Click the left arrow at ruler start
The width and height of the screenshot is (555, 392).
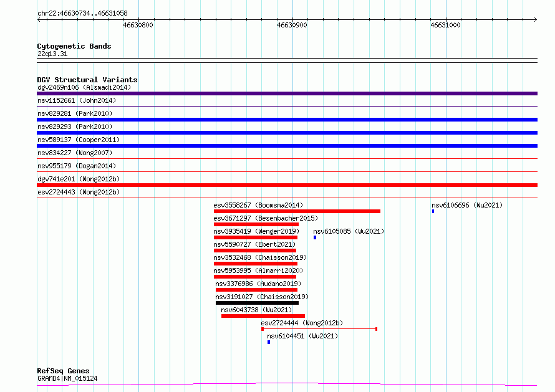coord(39,20)
